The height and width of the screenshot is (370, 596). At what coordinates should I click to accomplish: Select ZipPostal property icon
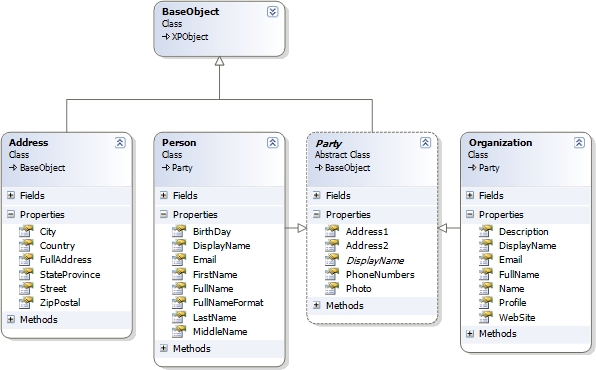[x=26, y=302]
